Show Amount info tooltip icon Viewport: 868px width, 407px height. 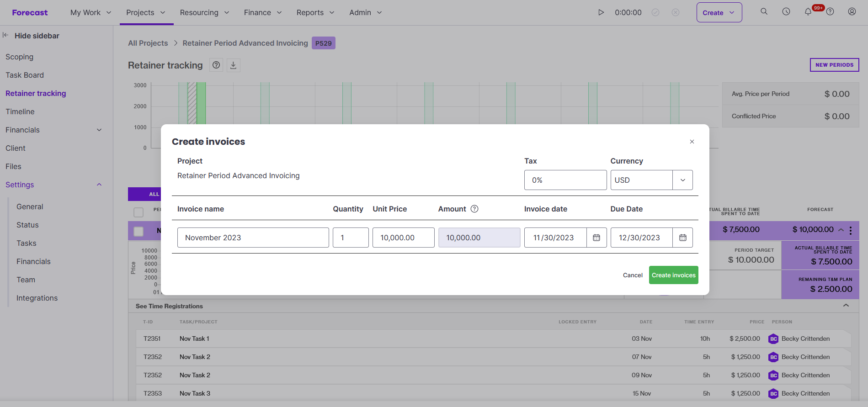point(474,209)
